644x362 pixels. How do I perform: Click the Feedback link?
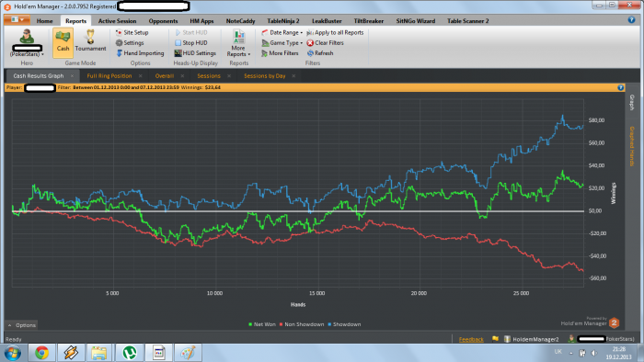(471, 339)
